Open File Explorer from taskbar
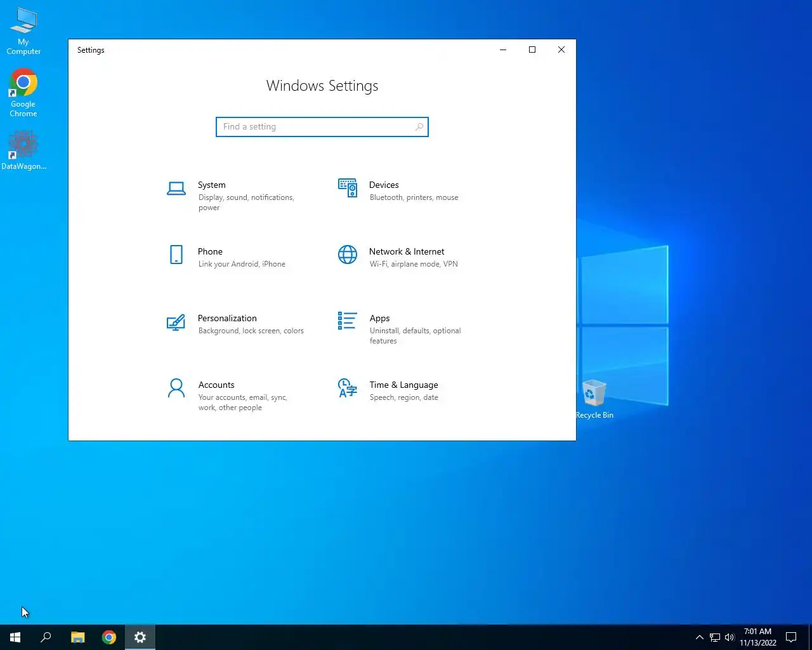Image resolution: width=812 pixels, height=650 pixels. click(x=77, y=637)
